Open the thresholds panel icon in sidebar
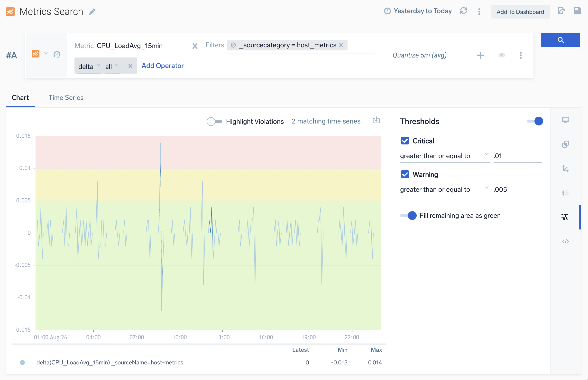 (x=565, y=217)
